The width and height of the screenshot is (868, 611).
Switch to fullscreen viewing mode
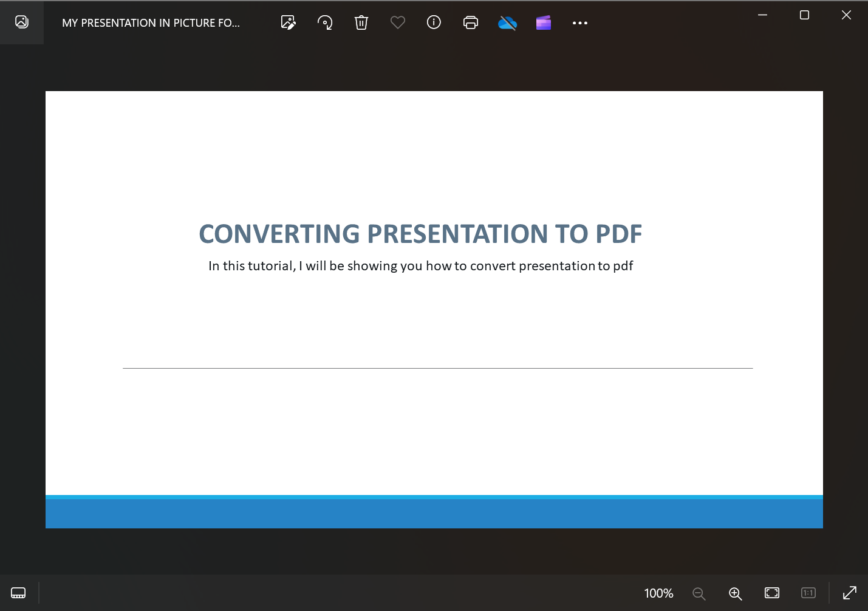tap(849, 592)
